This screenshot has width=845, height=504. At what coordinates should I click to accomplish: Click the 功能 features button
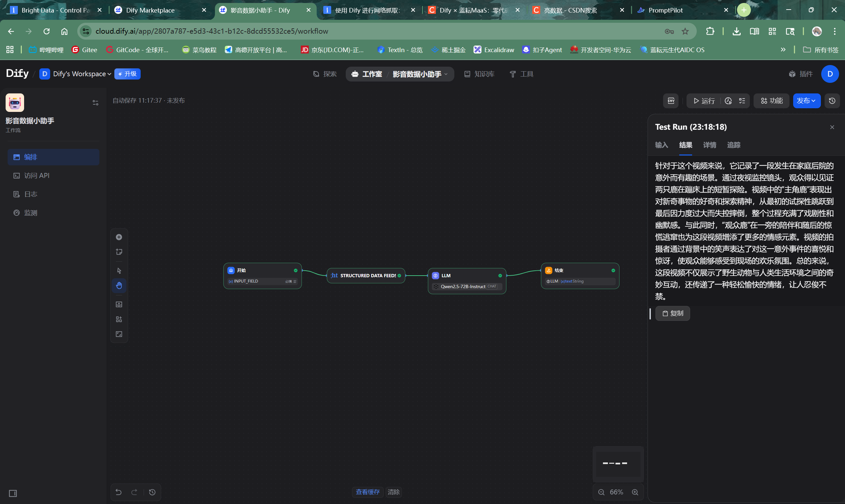pos(772,101)
